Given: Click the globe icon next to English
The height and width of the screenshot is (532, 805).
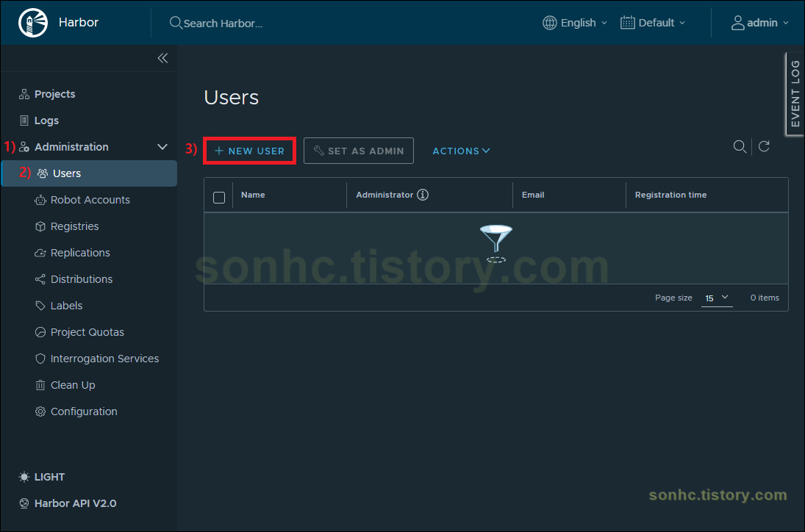Looking at the screenshot, I should (550, 23).
